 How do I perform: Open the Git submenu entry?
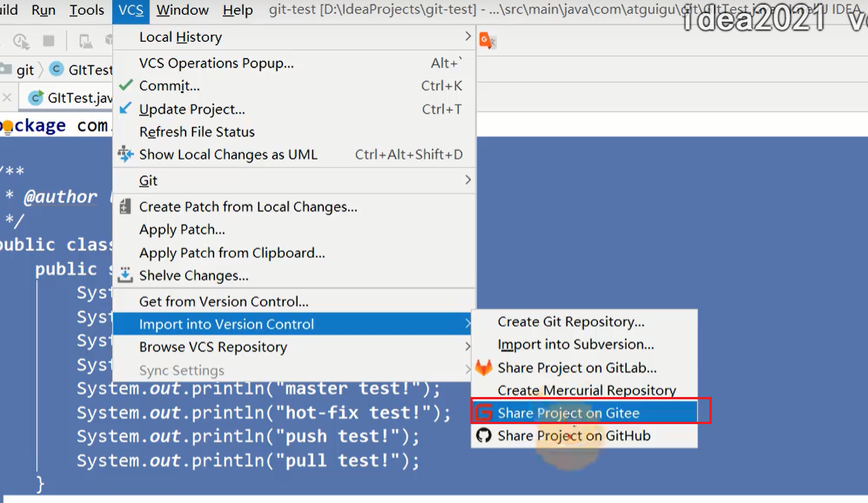click(x=294, y=180)
